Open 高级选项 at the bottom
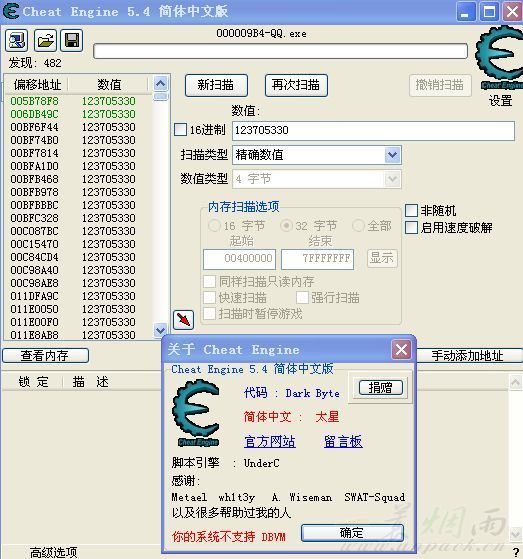 pos(54,552)
